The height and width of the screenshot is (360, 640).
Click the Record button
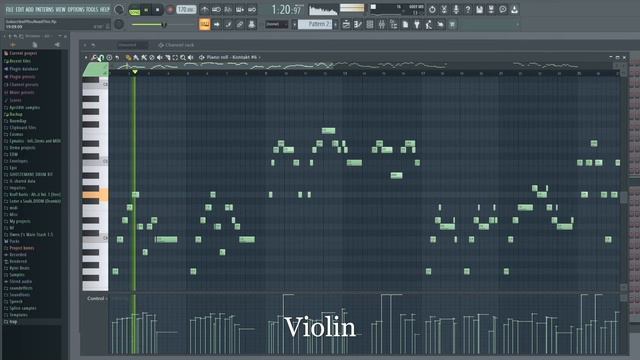pyautogui.click(x=169, y=10)
